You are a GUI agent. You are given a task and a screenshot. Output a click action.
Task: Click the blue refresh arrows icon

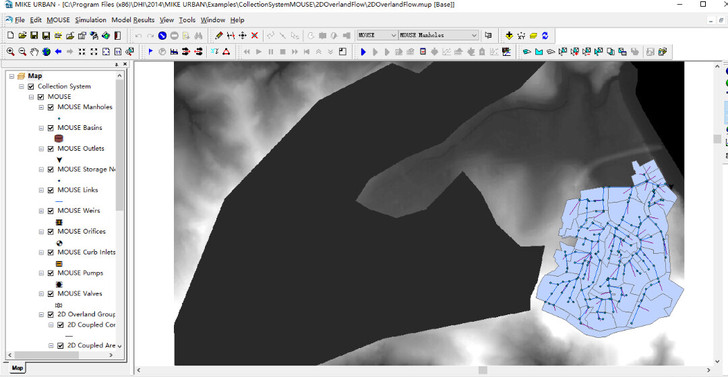[x=545, y=35]
